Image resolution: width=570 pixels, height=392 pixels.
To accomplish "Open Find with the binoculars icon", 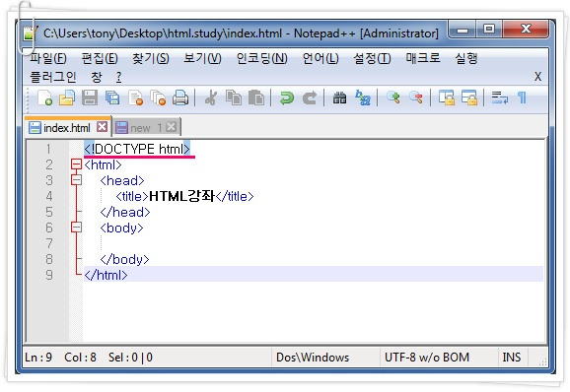I will [x=340, y=98].
